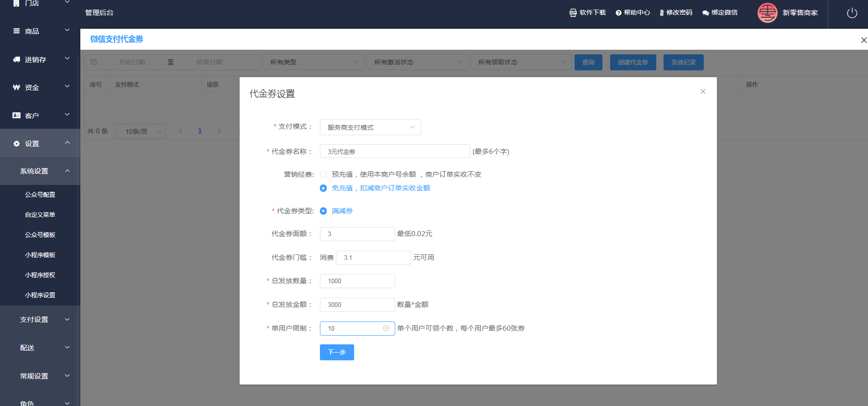Click the 发放记录 button
The image size is (868, 406).
683,62
